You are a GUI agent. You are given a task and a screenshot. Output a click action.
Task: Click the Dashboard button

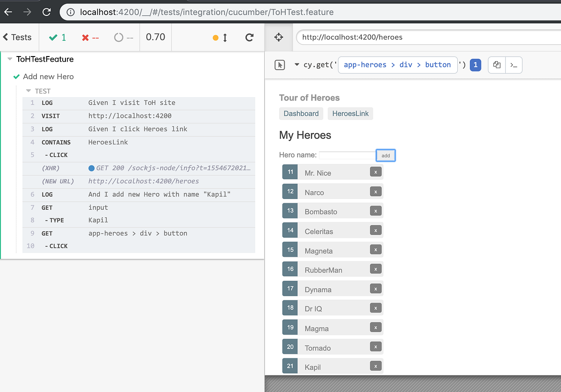coord(301,114)
